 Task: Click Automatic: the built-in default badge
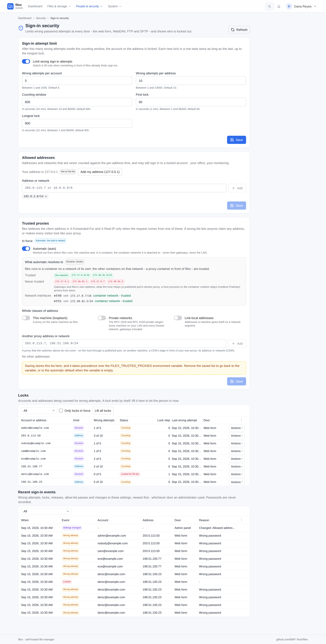(x=50, y=241)
